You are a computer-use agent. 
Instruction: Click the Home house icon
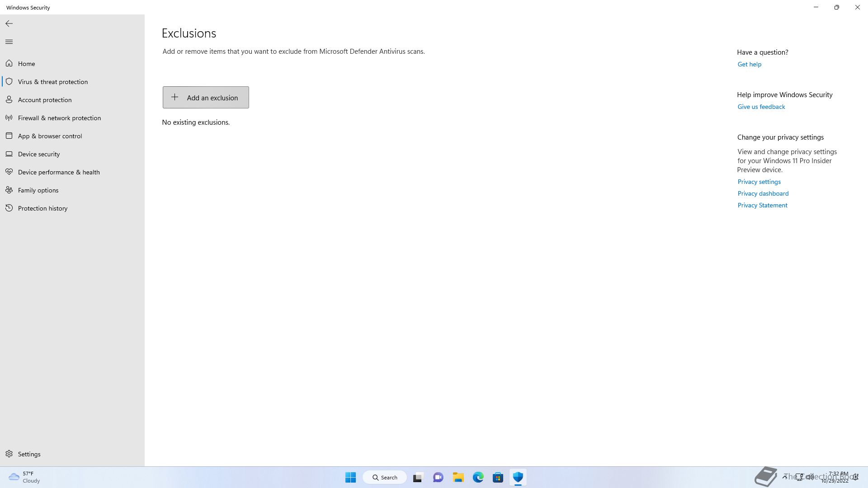pos(9,63)
